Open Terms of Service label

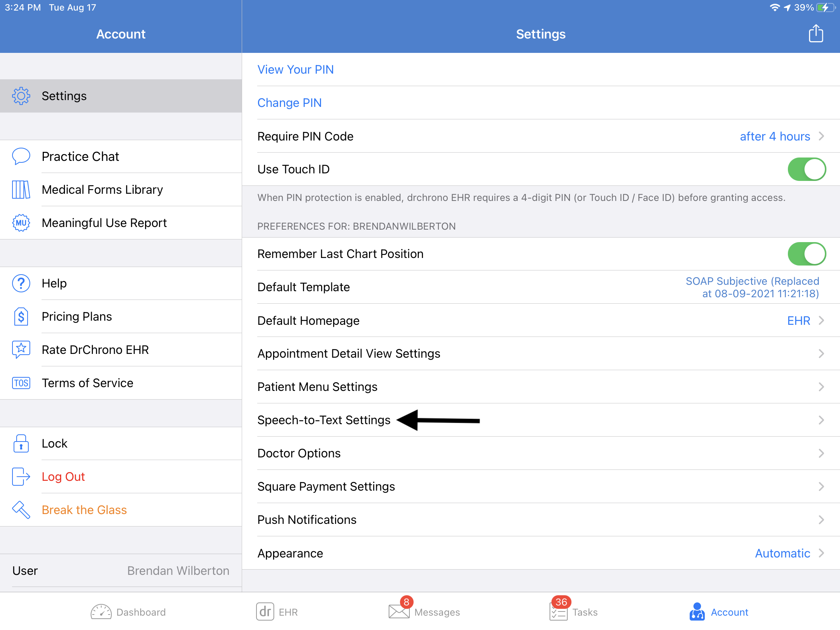click(87, 383)
